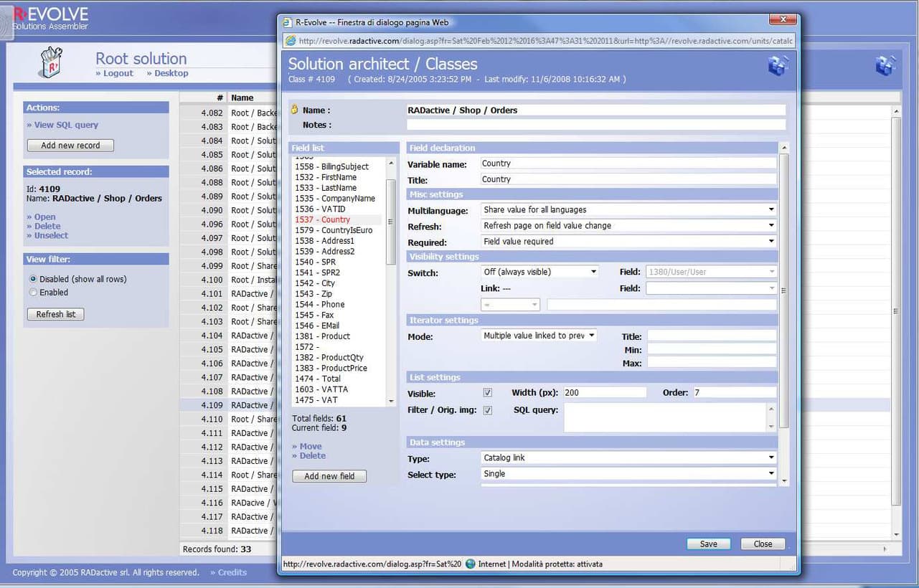Screen dimensions: 919x588
Task: Click the Logout link
Action: 114,73
